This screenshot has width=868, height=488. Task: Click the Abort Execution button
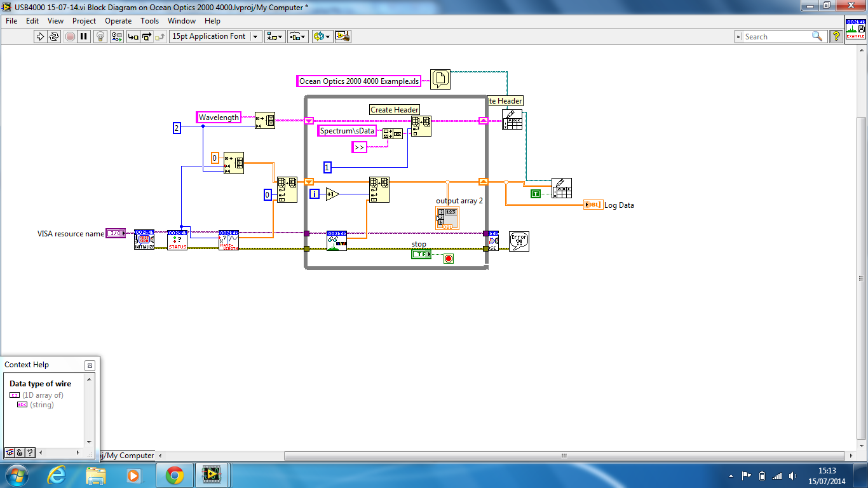(70, 36)
